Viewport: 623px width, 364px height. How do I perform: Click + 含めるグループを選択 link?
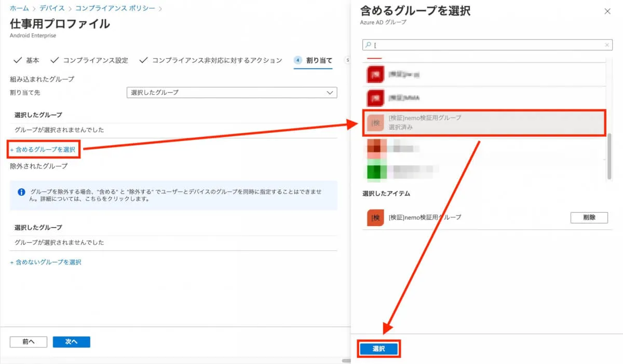[43, 150]
